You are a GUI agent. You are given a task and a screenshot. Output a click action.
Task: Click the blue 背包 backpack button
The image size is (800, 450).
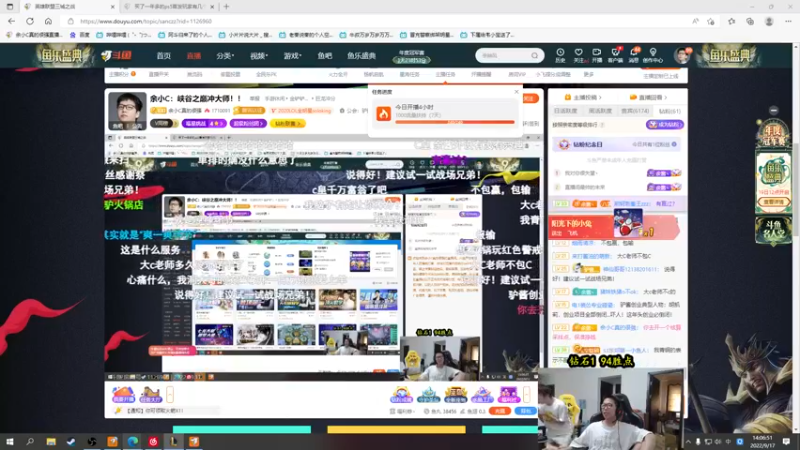tap(525, 411)
